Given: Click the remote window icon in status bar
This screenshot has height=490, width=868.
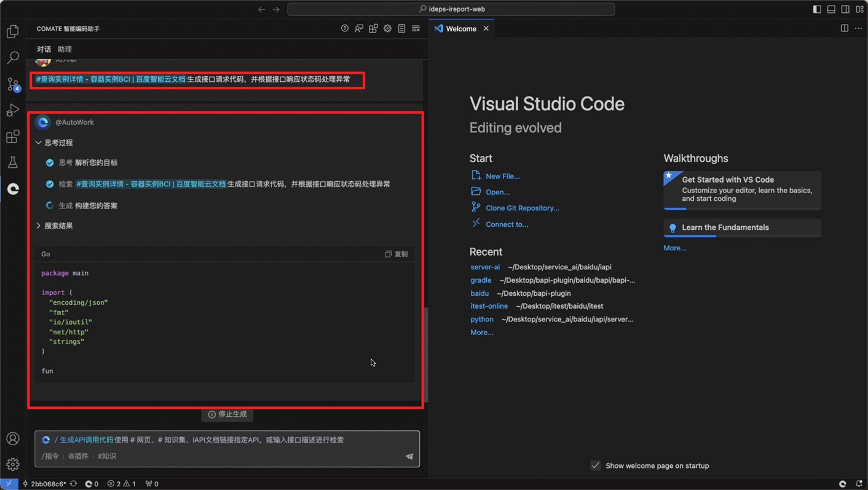Looking at the screenshot, I should (x=9, y=484).
